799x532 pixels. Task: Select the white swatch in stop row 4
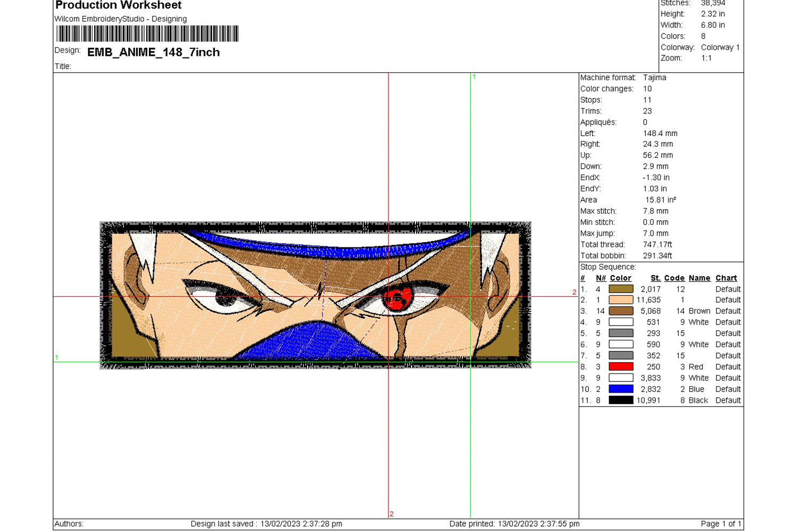coord(621,322)
